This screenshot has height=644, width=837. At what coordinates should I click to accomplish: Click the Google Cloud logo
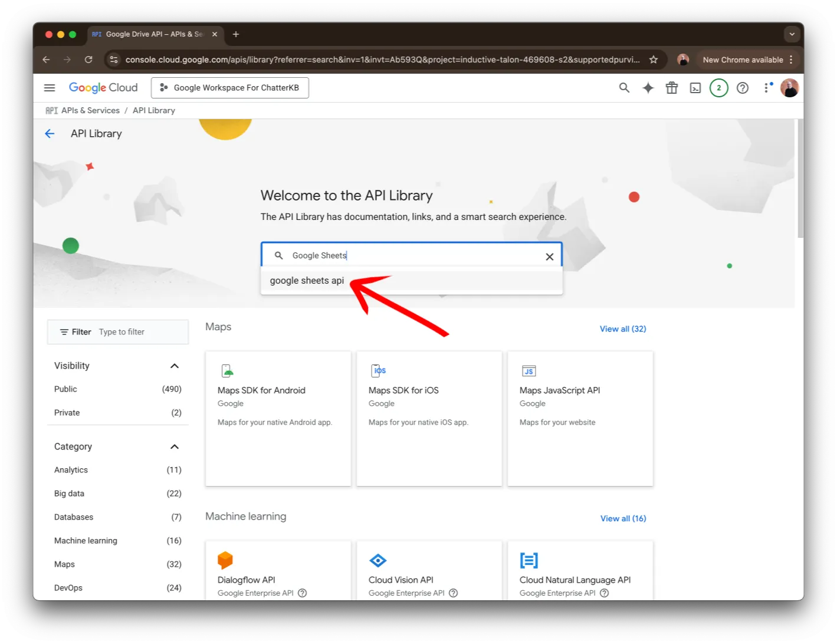click(x=103, y=88)
